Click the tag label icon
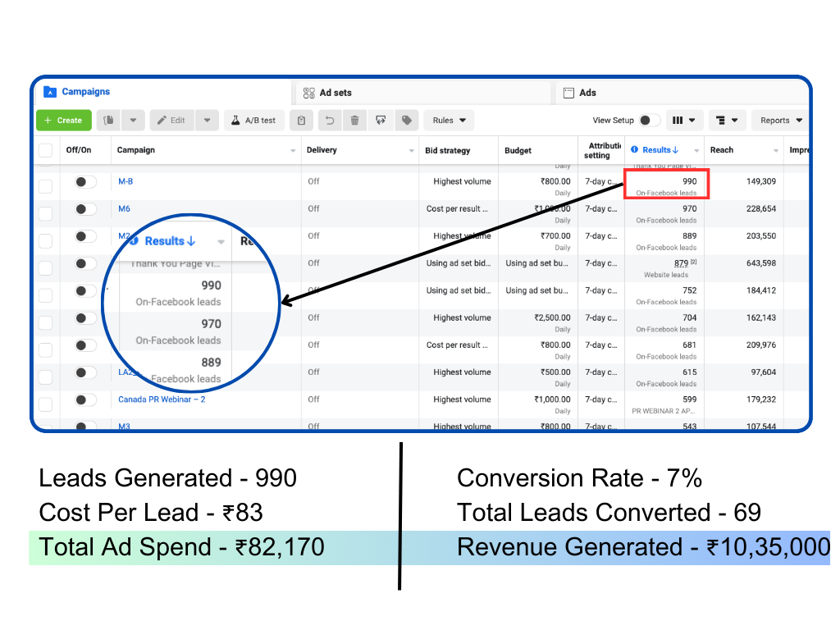The height and width of the screenshot is (630, 840). point(406,121)
